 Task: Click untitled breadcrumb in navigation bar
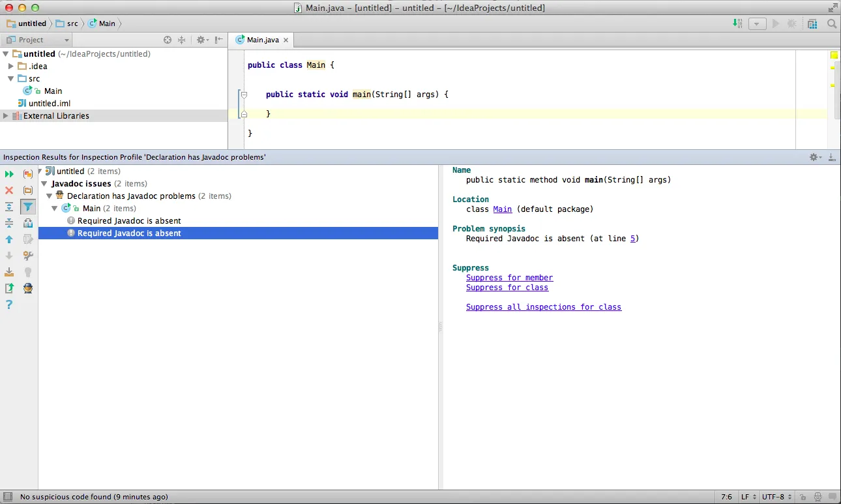(26, 23)
